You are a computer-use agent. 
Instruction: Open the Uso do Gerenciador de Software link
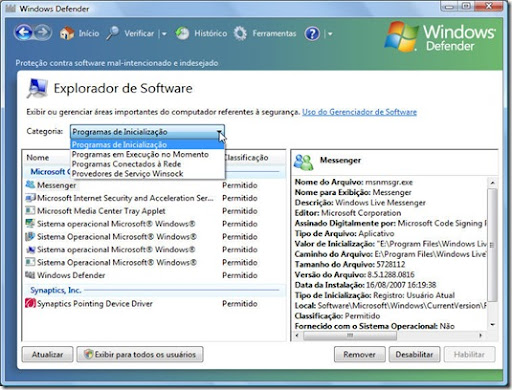(359, 112)
